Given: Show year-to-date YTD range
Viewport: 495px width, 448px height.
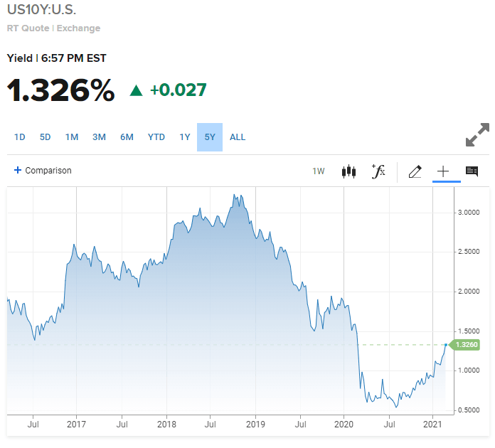Looking at the screenshot, I should pyautogui.click(x=156, y=137).
